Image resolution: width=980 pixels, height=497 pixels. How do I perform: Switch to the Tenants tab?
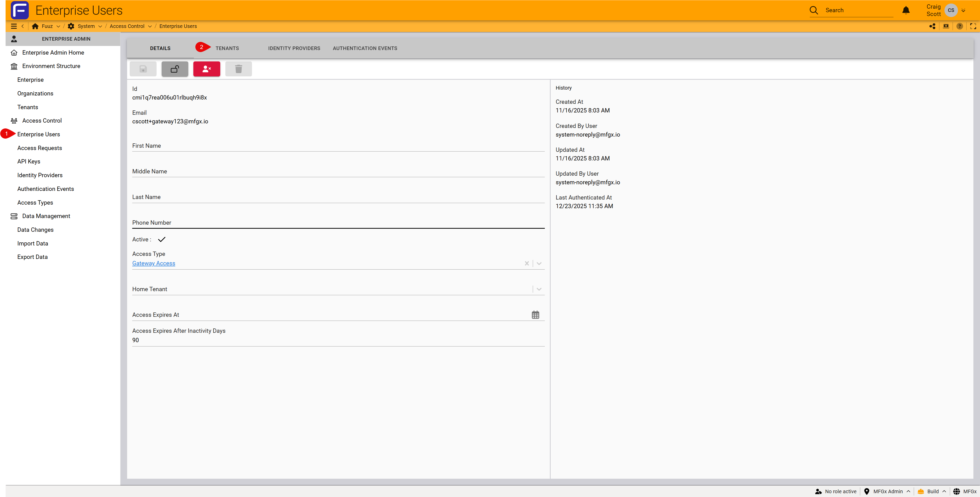pos(227,48)
